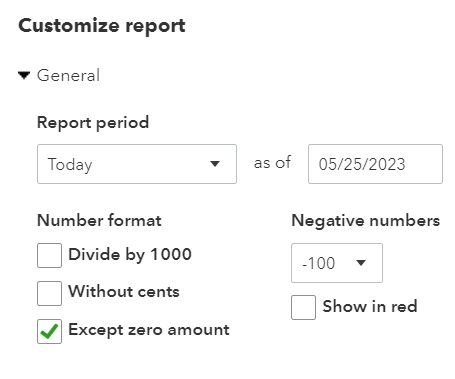
Task: Collapse the General section triangle
Action: coord(24,75)
